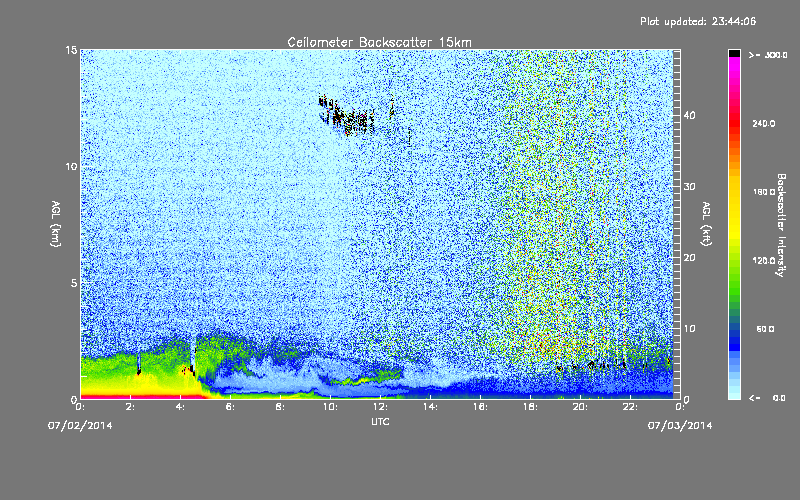Click the "Plot updated: 23:44:06" timestamp
The image size is (800, 500).
(698, 21)
